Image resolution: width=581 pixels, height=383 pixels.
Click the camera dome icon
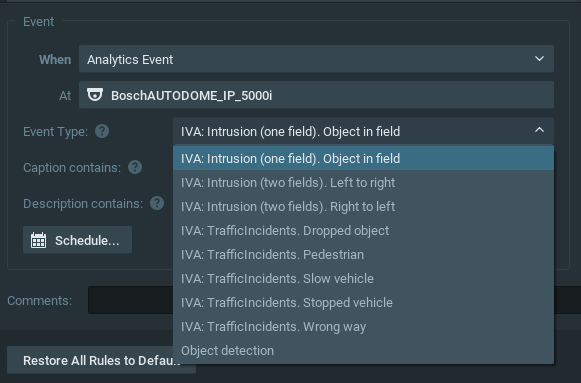95,94
